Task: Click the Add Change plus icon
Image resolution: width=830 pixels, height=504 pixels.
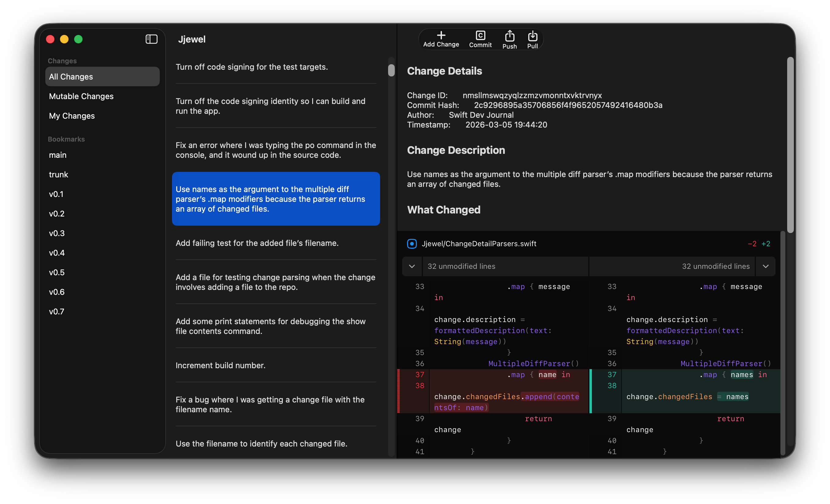Action: pyautogui.click(x=441, y=35)
